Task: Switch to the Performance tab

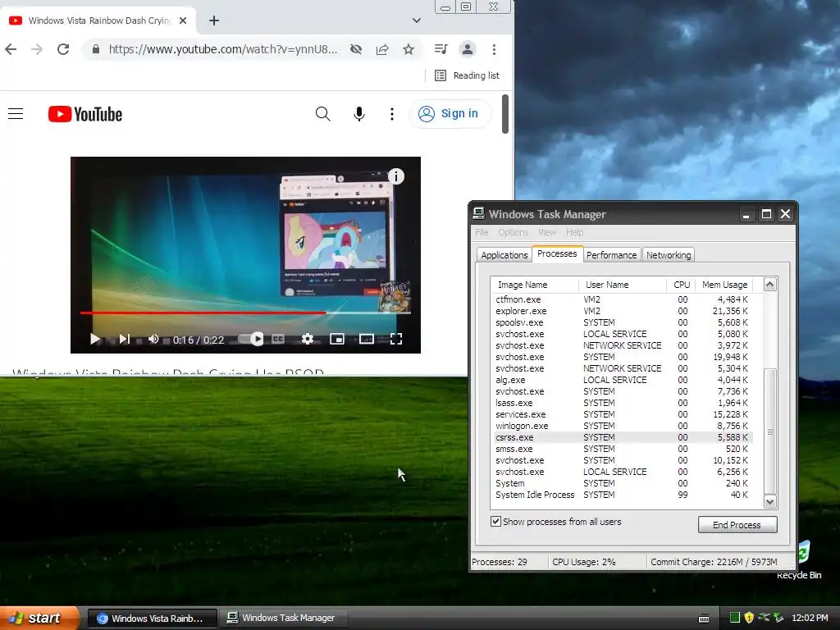Action: pos(611,255)
